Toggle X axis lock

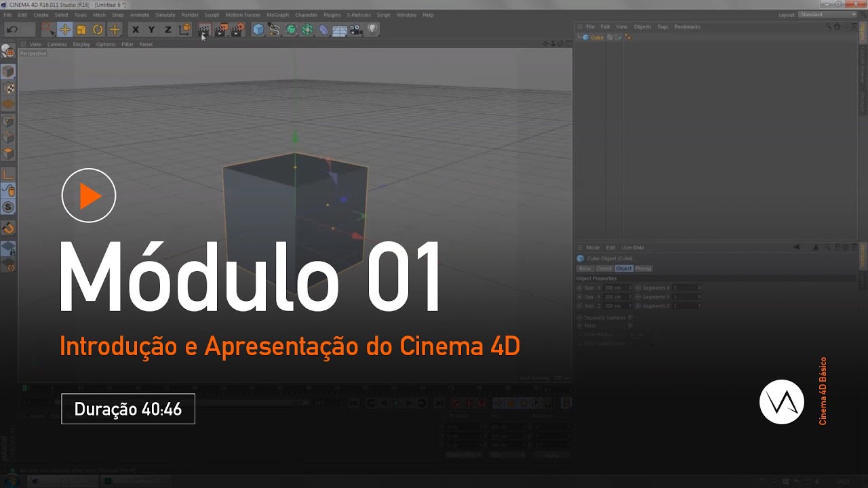(x=136, y=29)
